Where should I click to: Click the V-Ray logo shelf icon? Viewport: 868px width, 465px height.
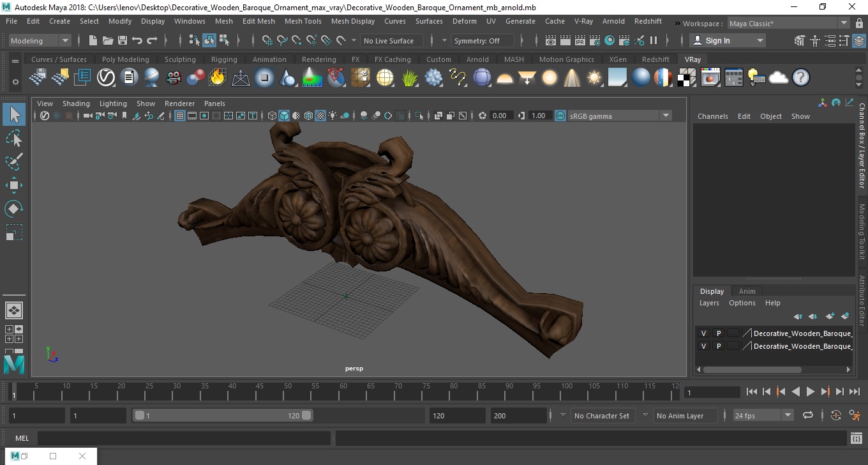coord(105,78)
